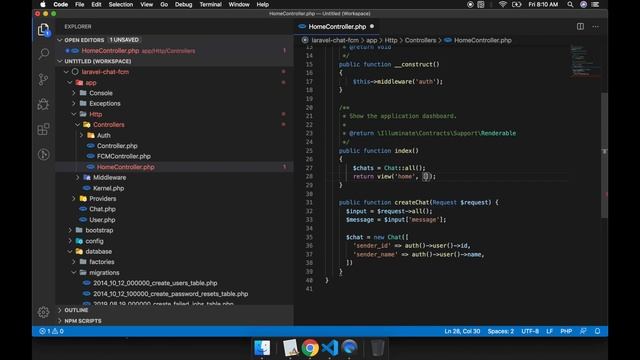Open the blue globe app in Dock
This screenshot has height=360, width=640.
349,348
